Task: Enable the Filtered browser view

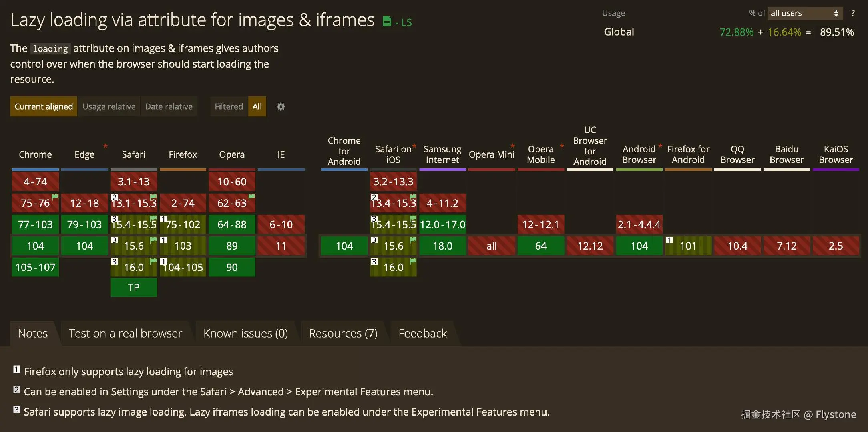Action: [229, 107]
